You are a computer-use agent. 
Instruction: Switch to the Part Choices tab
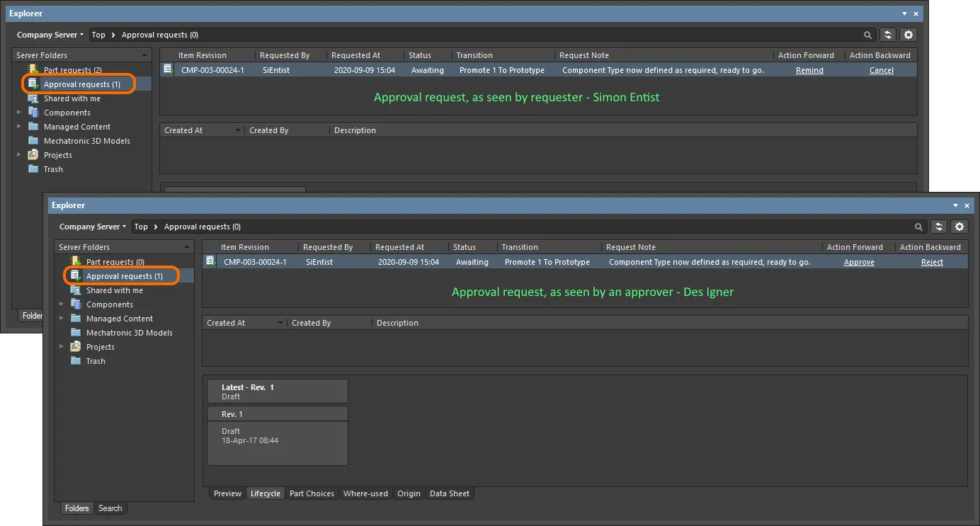tap(312, 493)
